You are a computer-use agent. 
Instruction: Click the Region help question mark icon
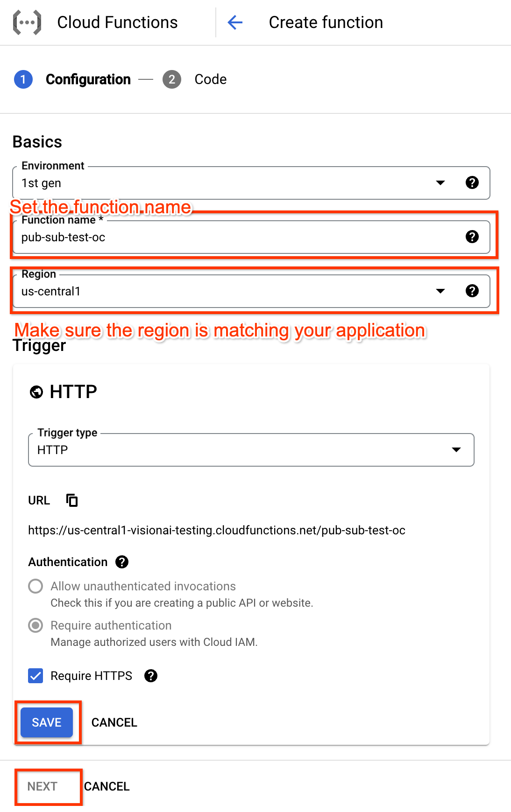(472, 291)
